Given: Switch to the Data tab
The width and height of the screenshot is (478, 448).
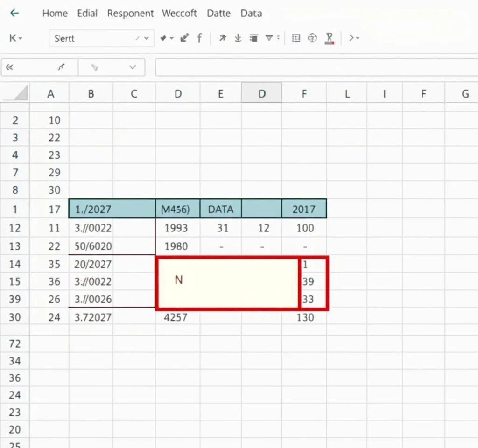Looking at the screenshot, I should (251, 13).
